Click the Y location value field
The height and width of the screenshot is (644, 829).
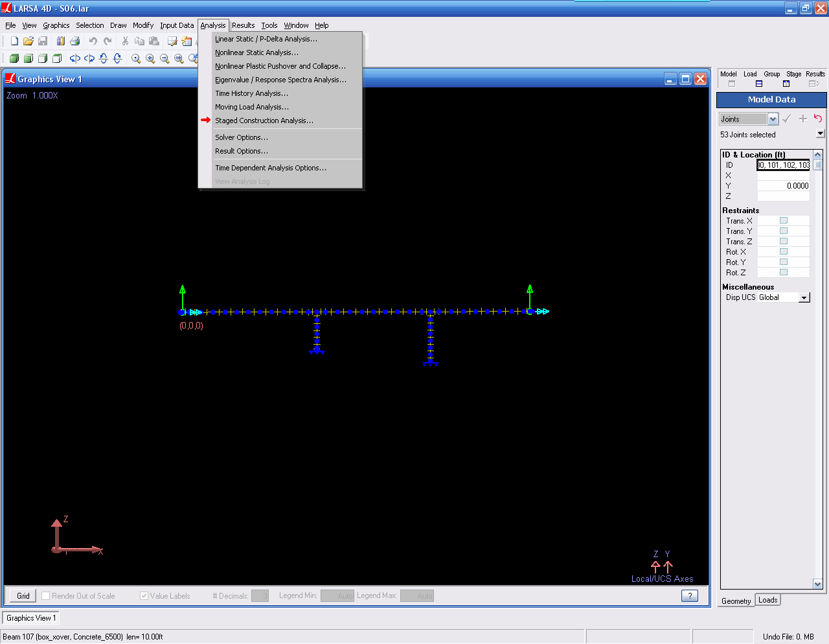(x=784, y=186)
